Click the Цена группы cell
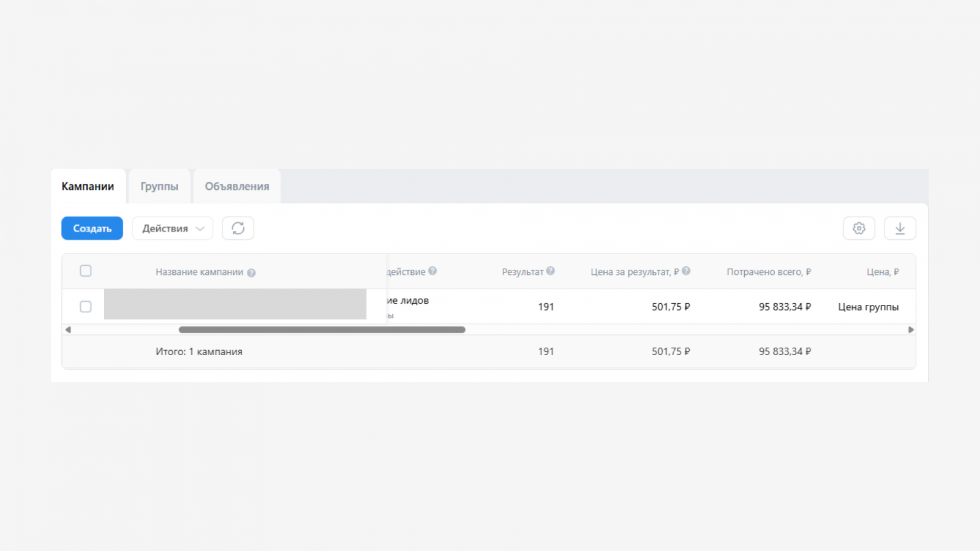The image size is (980, 551). pyautogui.click(x=868, y=307)
